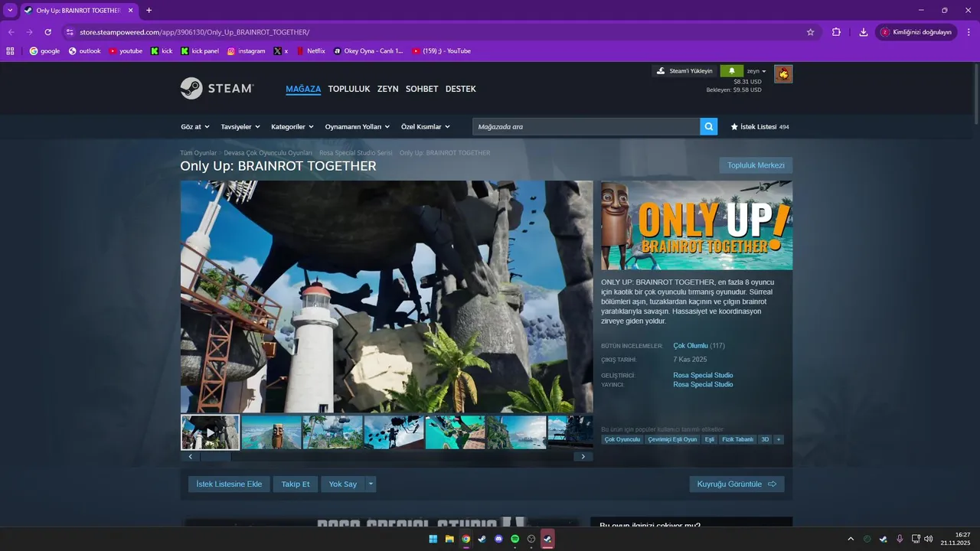The image size is (980, 551).
Task: Open the Okey Oyna bookmark
Action: (x=368, y=51)
